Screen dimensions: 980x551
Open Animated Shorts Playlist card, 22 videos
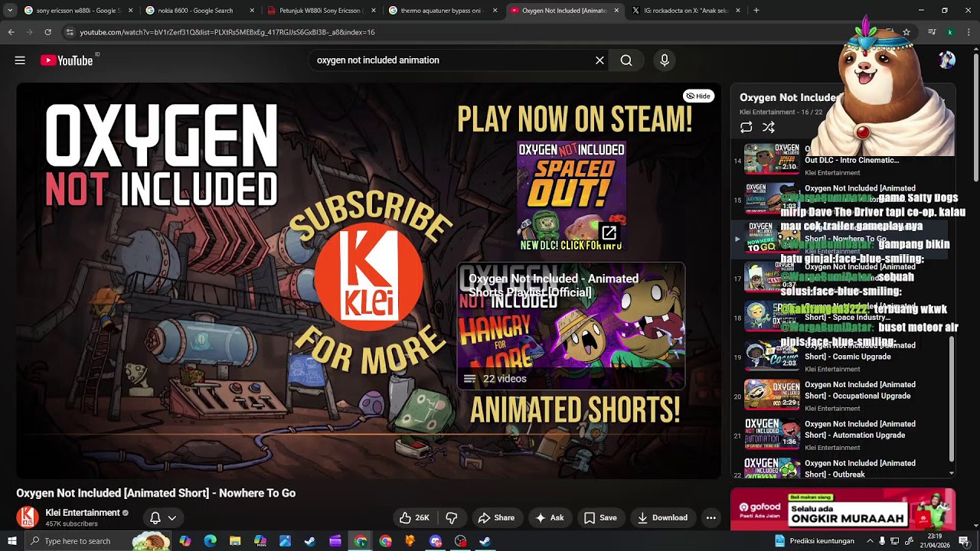(x=571, y=327)
